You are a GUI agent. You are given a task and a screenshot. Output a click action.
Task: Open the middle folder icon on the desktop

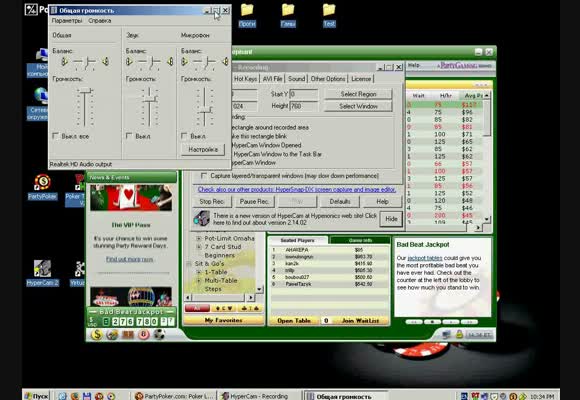click(x=288, y=15)
